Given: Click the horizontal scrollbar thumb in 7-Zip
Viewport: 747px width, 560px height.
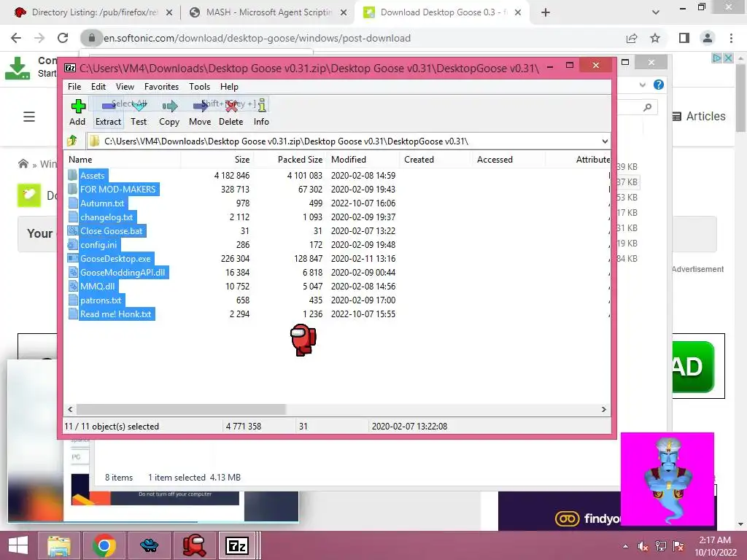Looking at the screenshot, I should (181, 410).
